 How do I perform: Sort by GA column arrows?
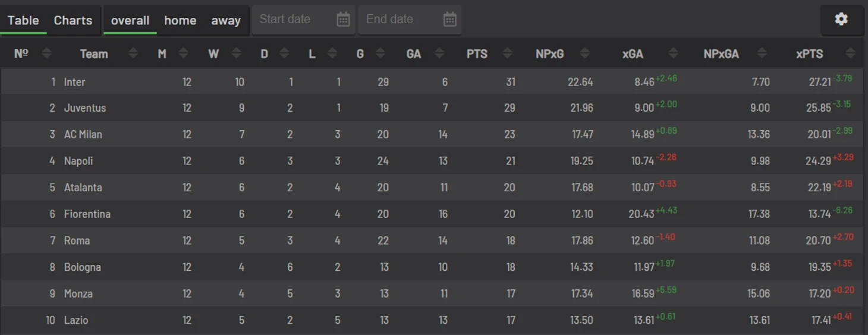coord(439,53)
